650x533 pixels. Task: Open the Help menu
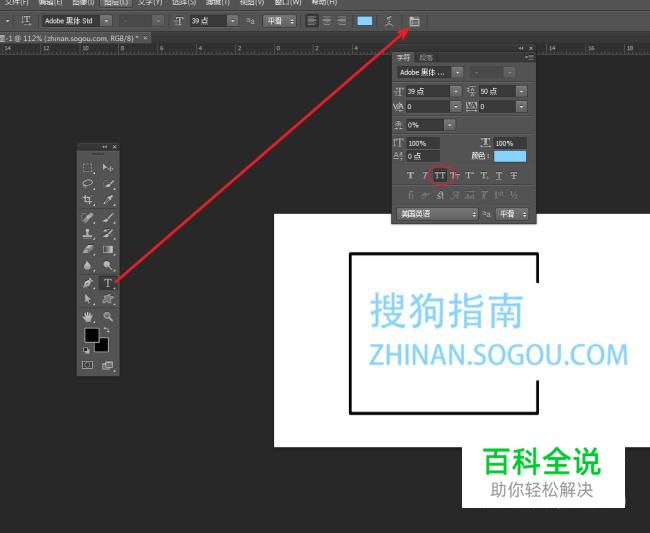(324, 2)
